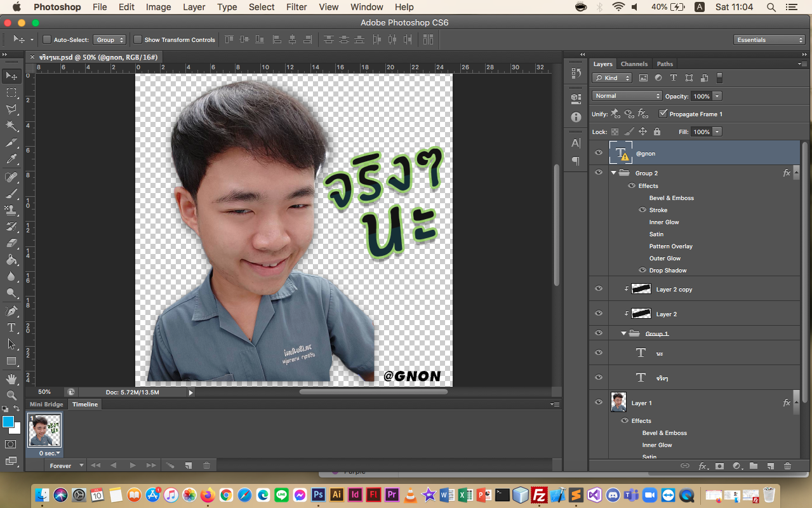Click the foreground blue color swatch
The height and width of the screenshot is (508, 812).
(8, 422)
